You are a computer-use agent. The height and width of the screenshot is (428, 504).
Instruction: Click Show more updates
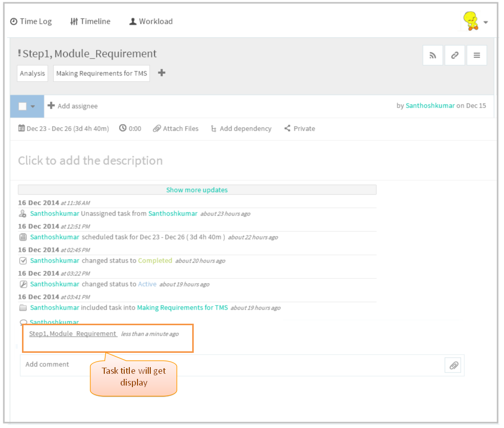(197, 190)
